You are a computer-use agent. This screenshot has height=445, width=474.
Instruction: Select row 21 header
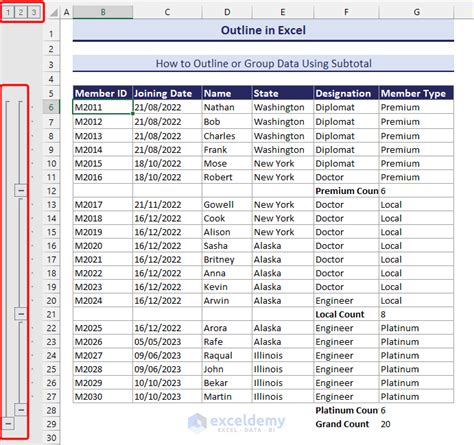tap(51, 314)
